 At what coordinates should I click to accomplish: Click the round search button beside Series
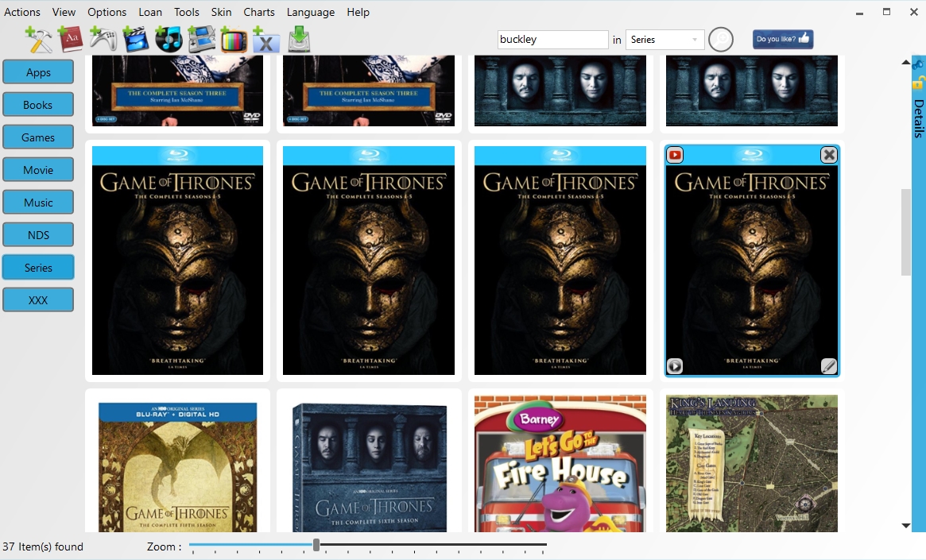click(720, 40)
